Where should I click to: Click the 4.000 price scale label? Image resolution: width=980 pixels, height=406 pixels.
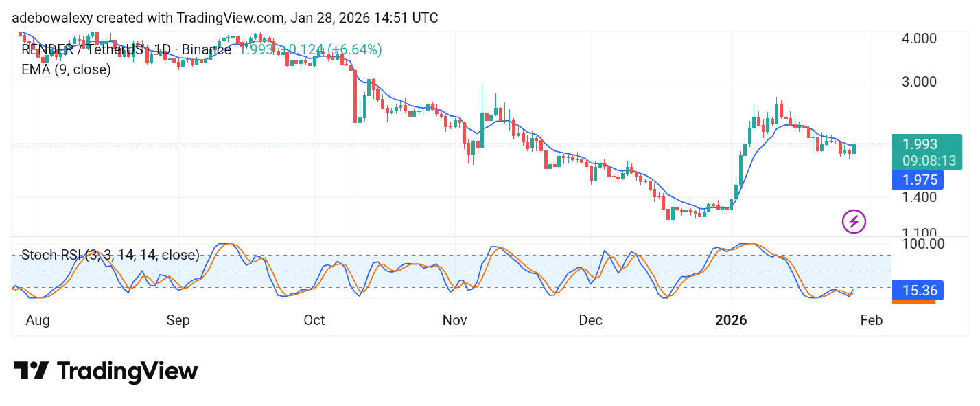point(920,38)
